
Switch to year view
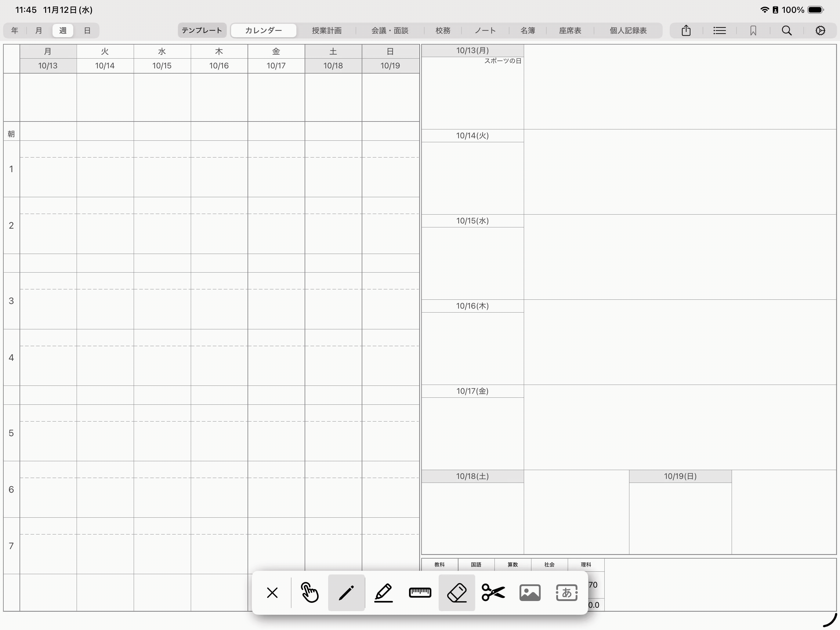15,31
